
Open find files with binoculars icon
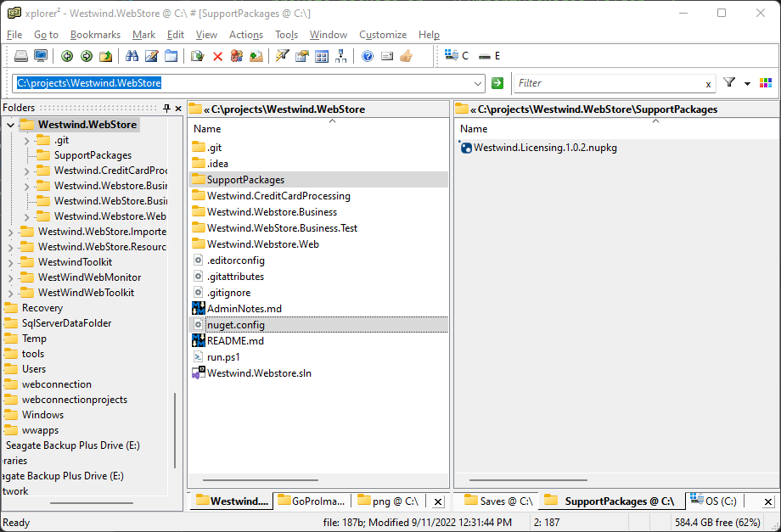(132, 56)
